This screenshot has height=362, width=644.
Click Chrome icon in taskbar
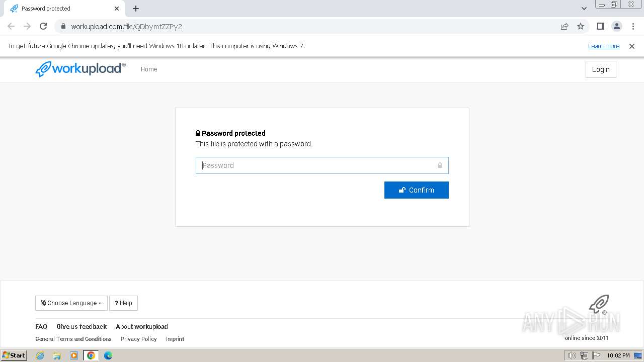coord(91,355)
